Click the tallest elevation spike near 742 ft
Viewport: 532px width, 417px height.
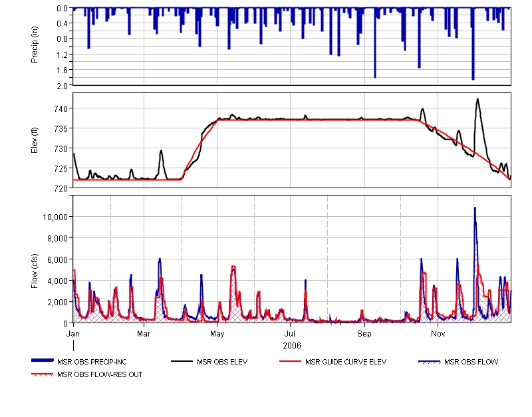477,99
